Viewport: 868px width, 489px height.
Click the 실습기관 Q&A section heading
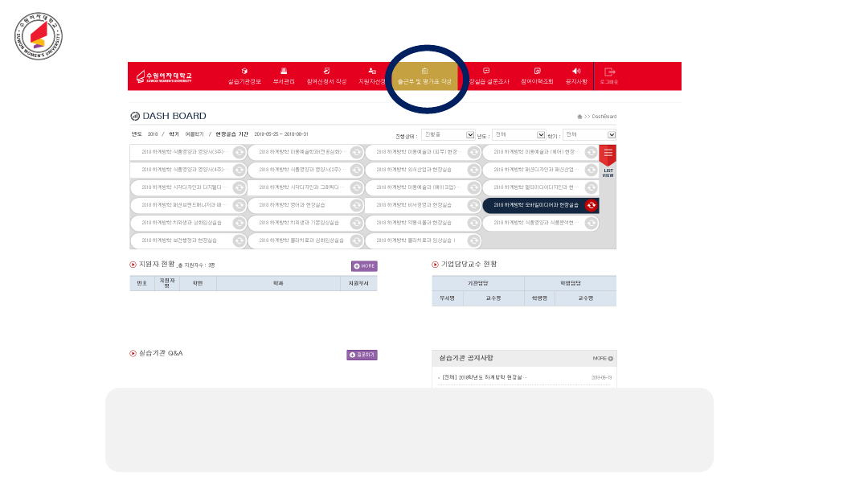[161, 353]
